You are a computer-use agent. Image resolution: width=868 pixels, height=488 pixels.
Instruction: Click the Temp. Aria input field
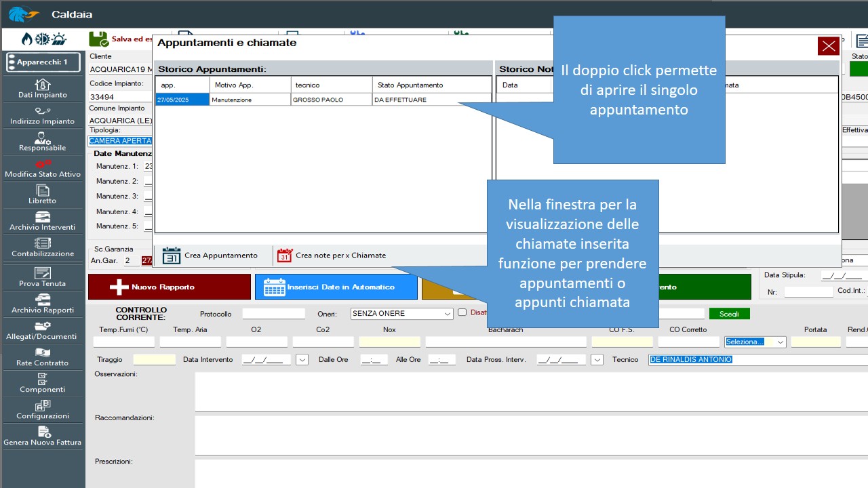point(191,342)
